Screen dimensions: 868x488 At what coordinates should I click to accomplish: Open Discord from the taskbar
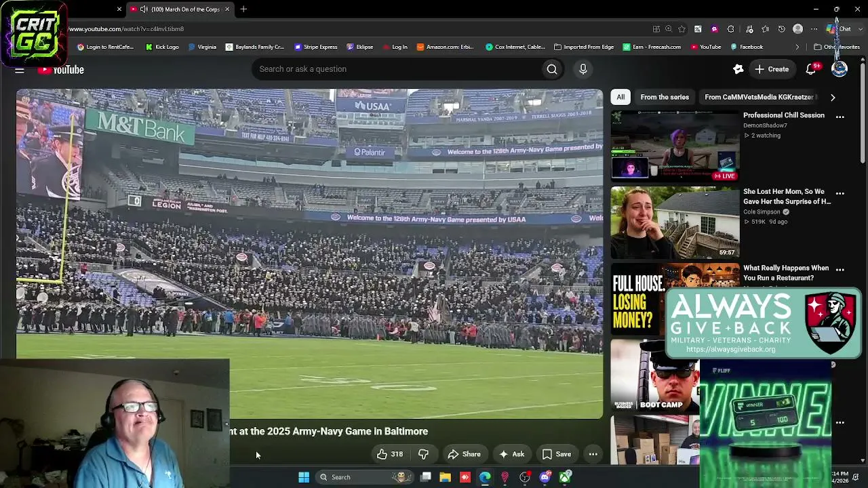[545, 477]
